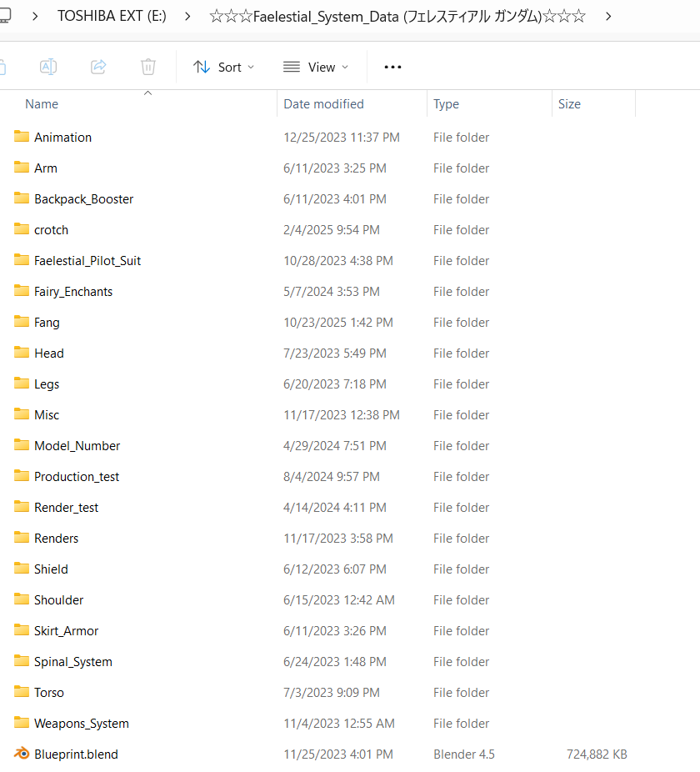Select the Spinal_System folder icon
700x772 pixels.
coord(21,661)
